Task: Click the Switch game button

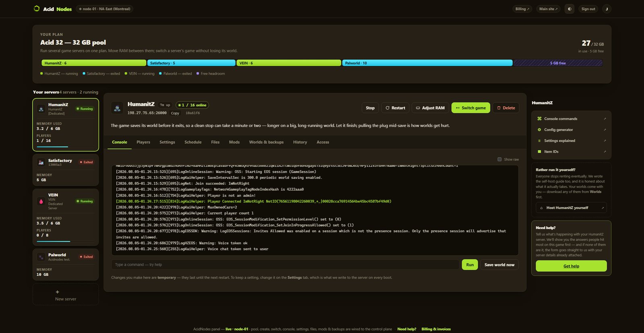Action: point(471,108)
